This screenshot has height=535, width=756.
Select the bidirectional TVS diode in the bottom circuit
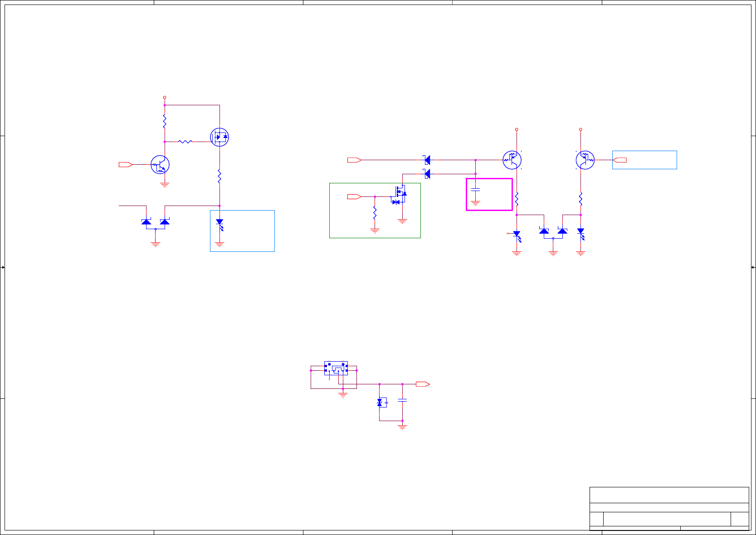click(381, 402)
